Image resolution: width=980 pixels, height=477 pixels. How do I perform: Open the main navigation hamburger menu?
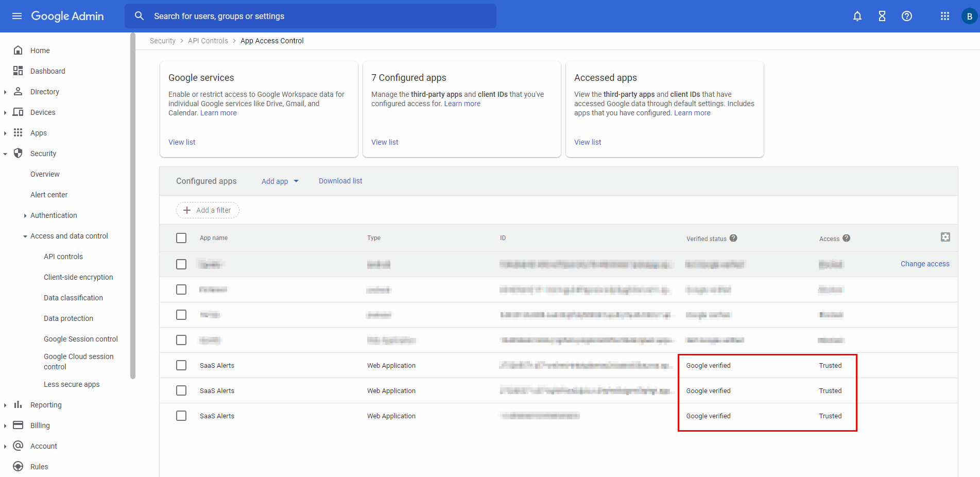(17, 16)
